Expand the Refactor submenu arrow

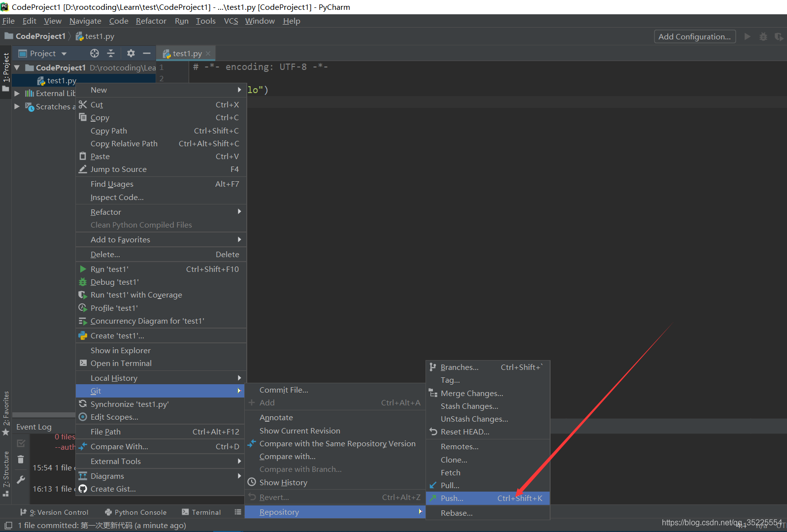click(239, 212)
